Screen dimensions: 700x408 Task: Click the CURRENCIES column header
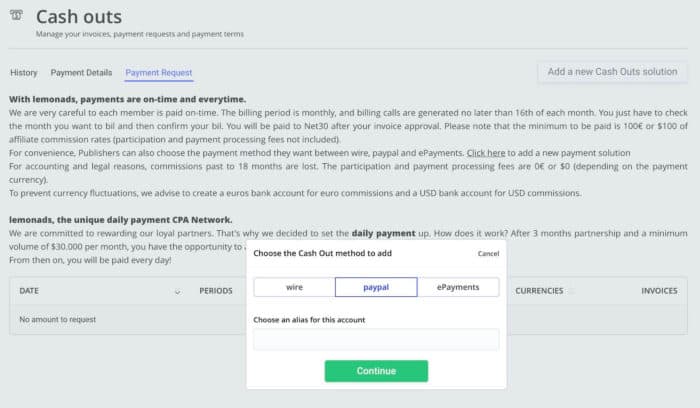coord(539,291)
